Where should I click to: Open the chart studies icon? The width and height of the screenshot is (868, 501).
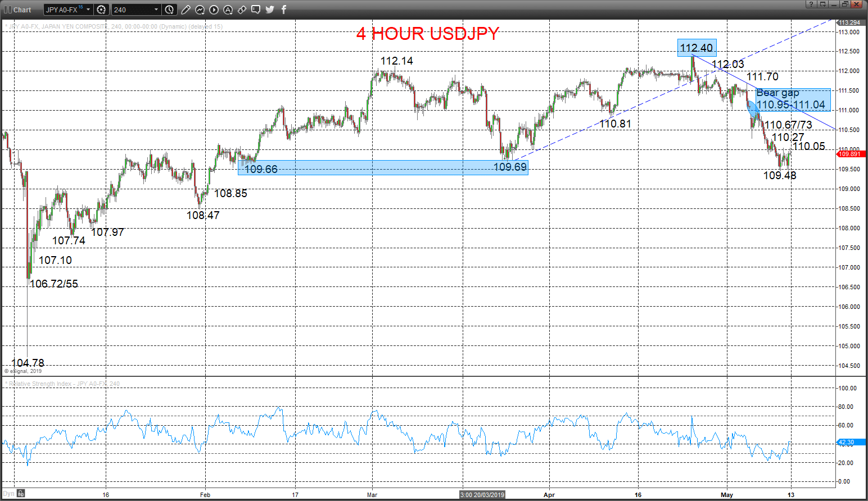200,10
